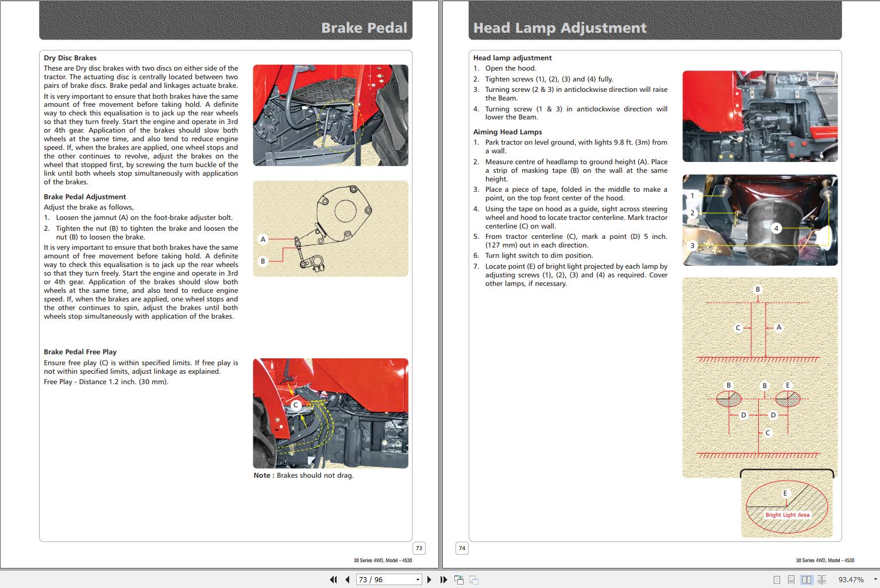The width and height of the screenshot is (880, 588).
Task: Go to the next view
Action: point(473,579)
